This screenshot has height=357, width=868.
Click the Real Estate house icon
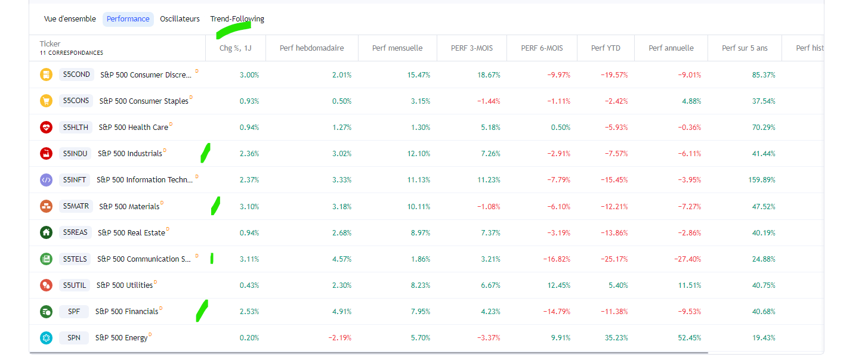[46, 232]
